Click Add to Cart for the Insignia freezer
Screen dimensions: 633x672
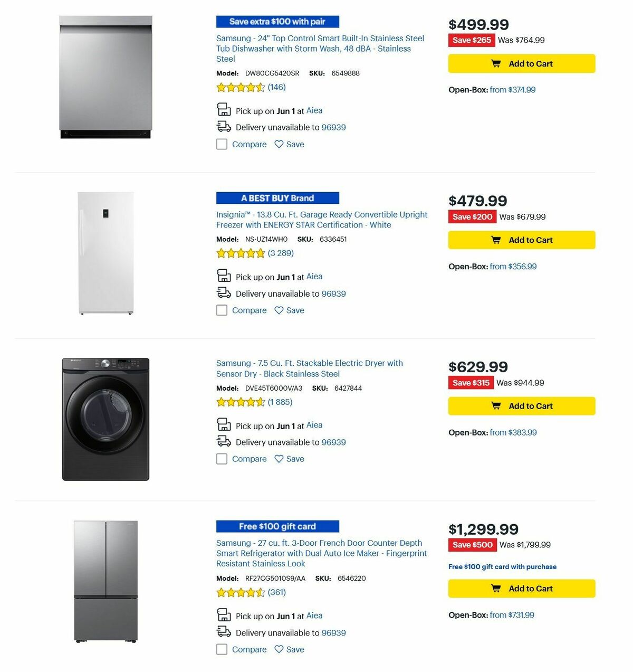[x=522, y=240]
